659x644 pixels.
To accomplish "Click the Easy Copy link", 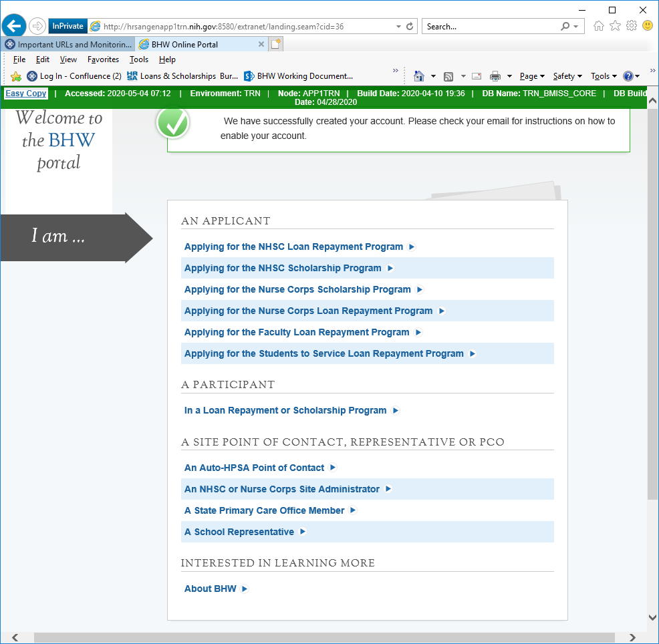I will 26,94.
